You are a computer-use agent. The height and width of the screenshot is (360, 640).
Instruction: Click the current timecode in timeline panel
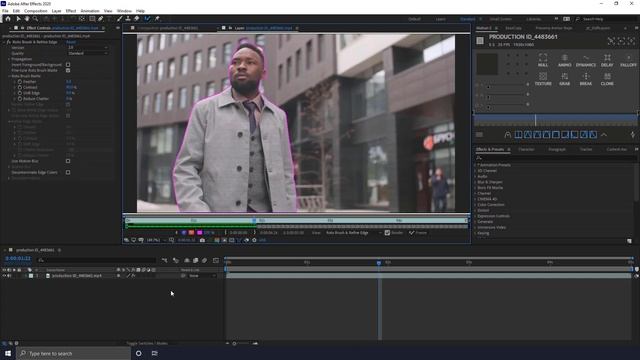(x=18, y=259)
